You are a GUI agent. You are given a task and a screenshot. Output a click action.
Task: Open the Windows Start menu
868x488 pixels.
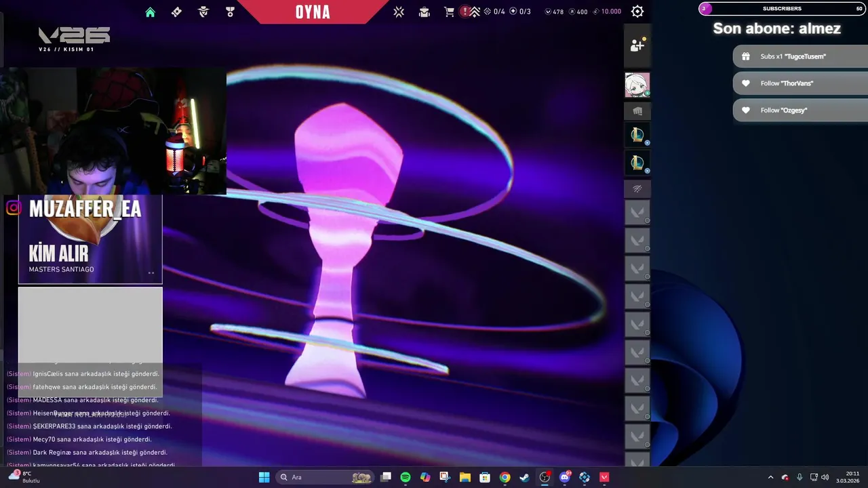click(264, 477)
